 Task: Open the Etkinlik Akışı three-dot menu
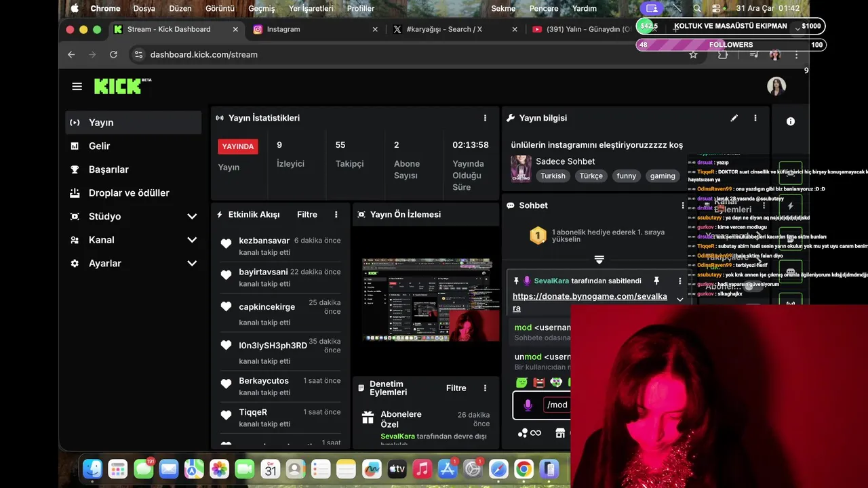(x=336, y=214)
